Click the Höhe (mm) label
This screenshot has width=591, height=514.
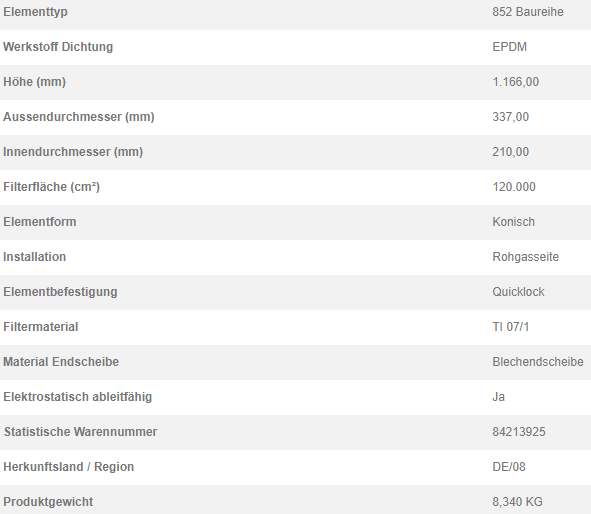pyautogui.click(x=34, y=82)
